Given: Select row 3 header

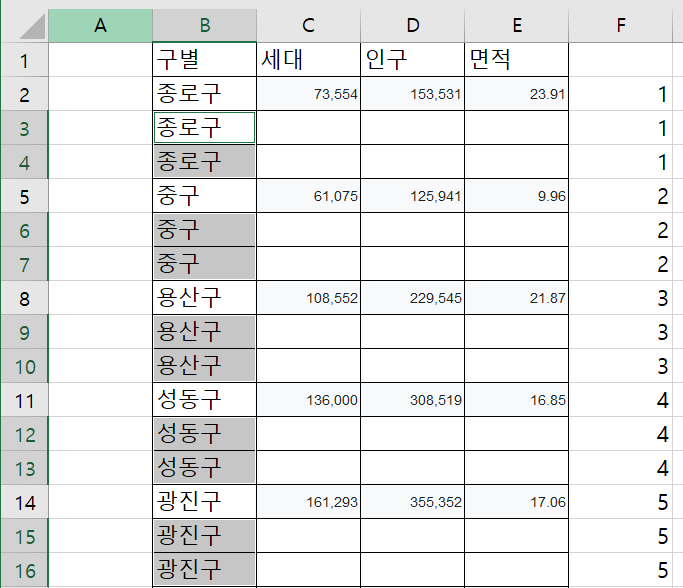Looking at the screenshot, I should [x=24, y=128].
